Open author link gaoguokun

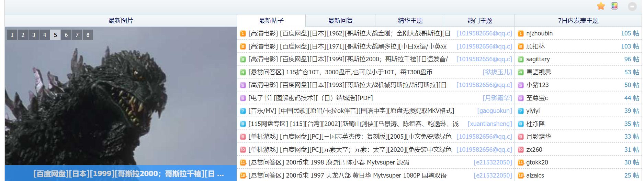494,111
